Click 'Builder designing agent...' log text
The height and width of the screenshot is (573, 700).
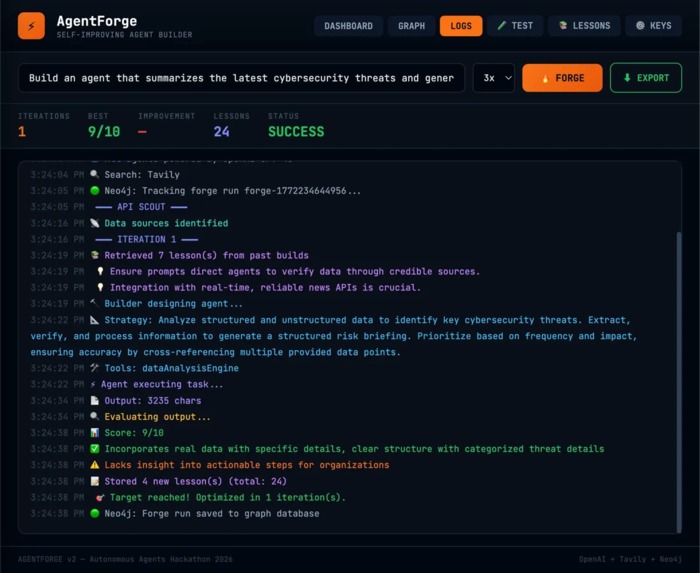(174, 303)
